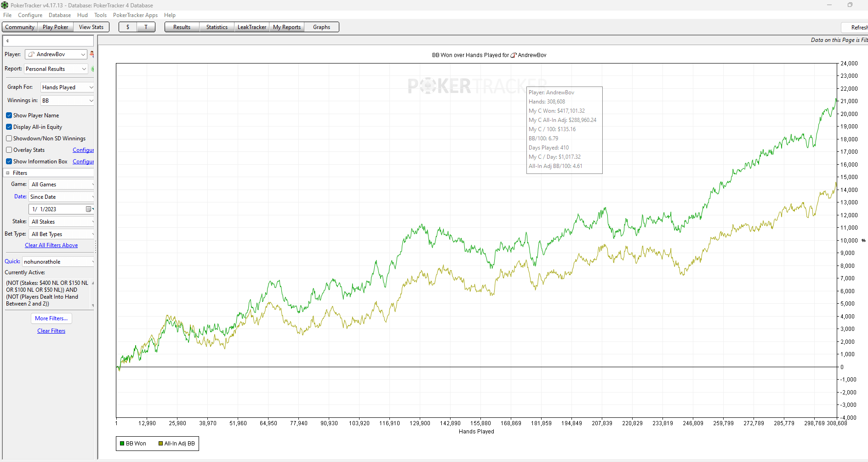Open the Stake filter dropdown
This screenshot has height=462, width=868.
[x=62, y=222]
